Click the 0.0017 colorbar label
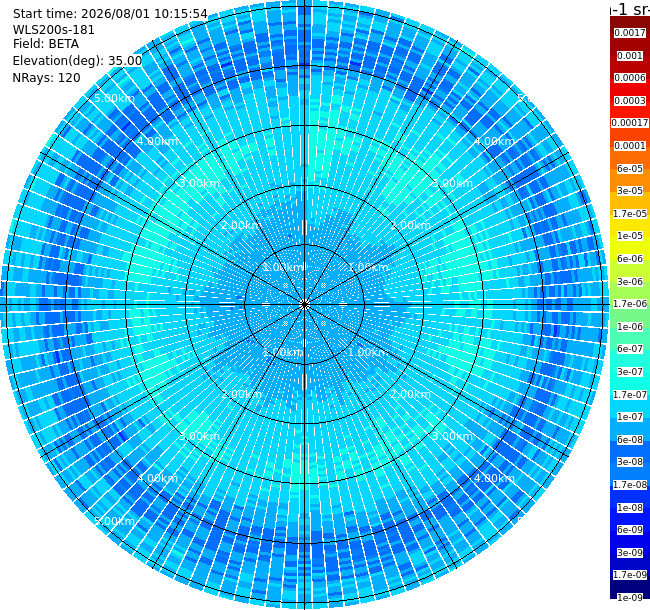 click(630, 33)
